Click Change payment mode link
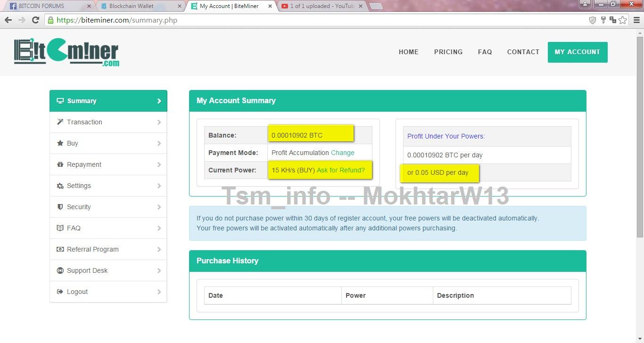 tap(343, 153)
